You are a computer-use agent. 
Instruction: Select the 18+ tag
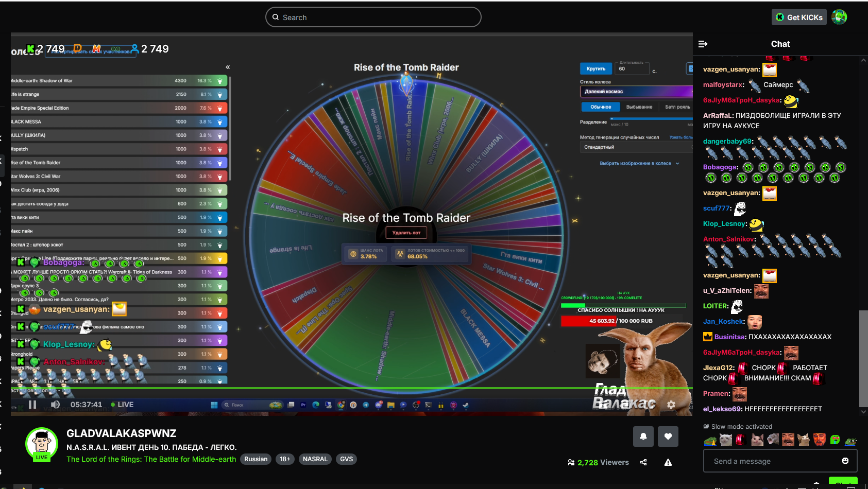(x=285, y=459)
